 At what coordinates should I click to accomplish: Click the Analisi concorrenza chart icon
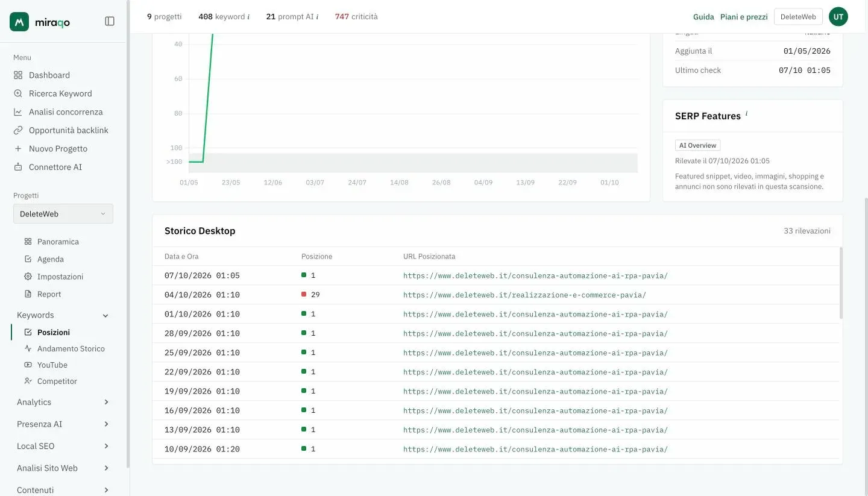point(18,112)
